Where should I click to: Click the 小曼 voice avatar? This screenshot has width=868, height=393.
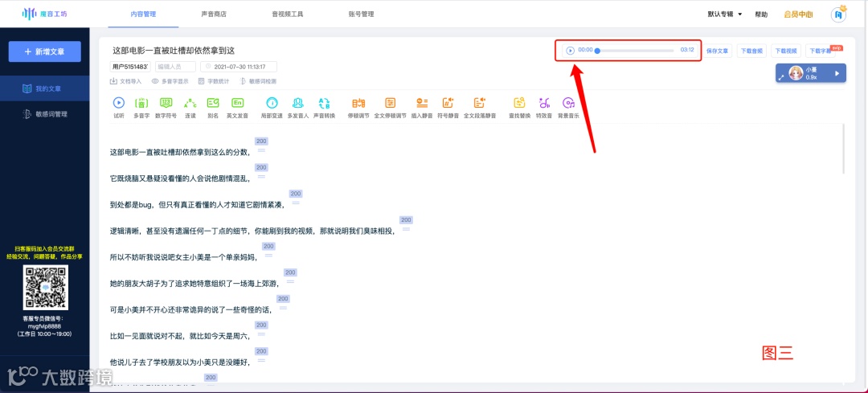click(x=796, y=73)
